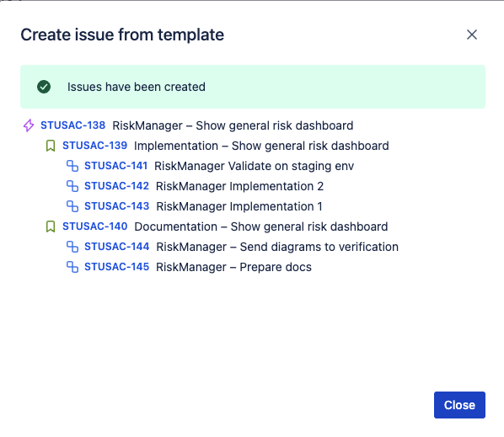Click the 'Create issue from template' heading

coord(122,35)
